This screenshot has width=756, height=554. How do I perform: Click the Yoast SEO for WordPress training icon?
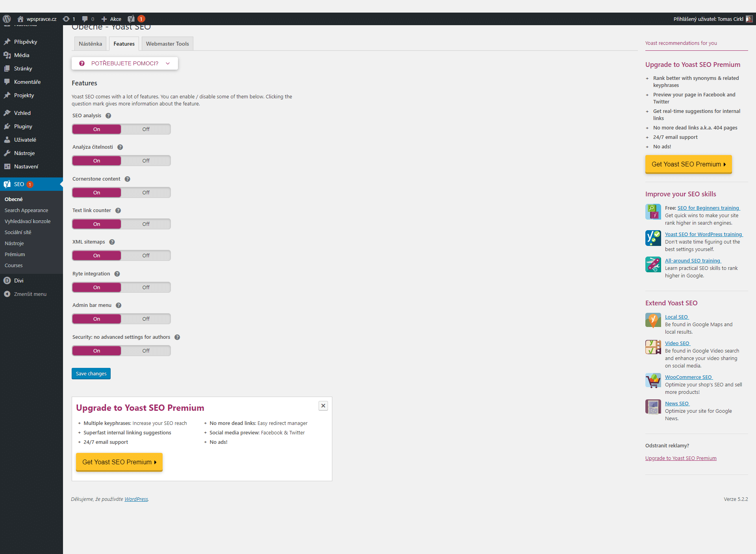click(x=653, y=238)
